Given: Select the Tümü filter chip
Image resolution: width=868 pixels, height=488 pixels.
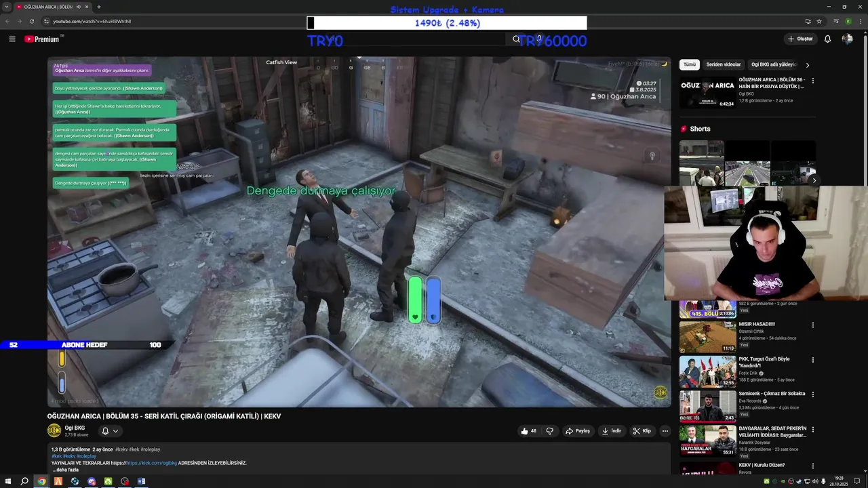Looking at the screenshot, I should (690, 64).
